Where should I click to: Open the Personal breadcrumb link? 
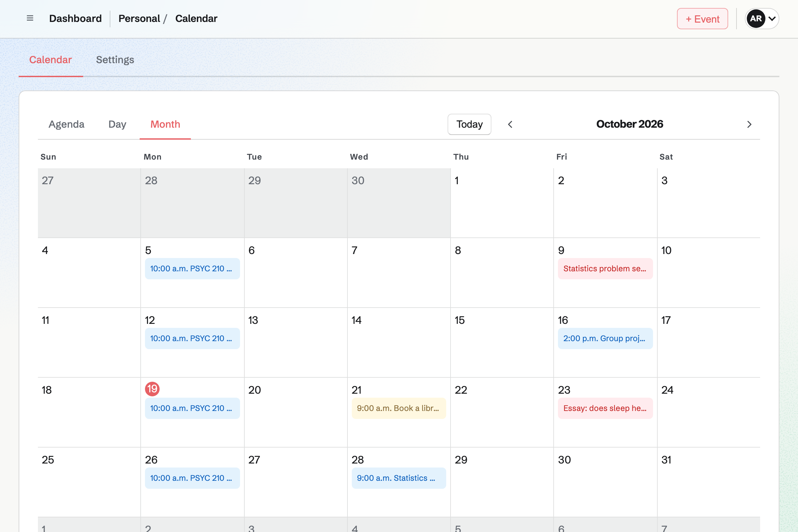coord(139,18)
